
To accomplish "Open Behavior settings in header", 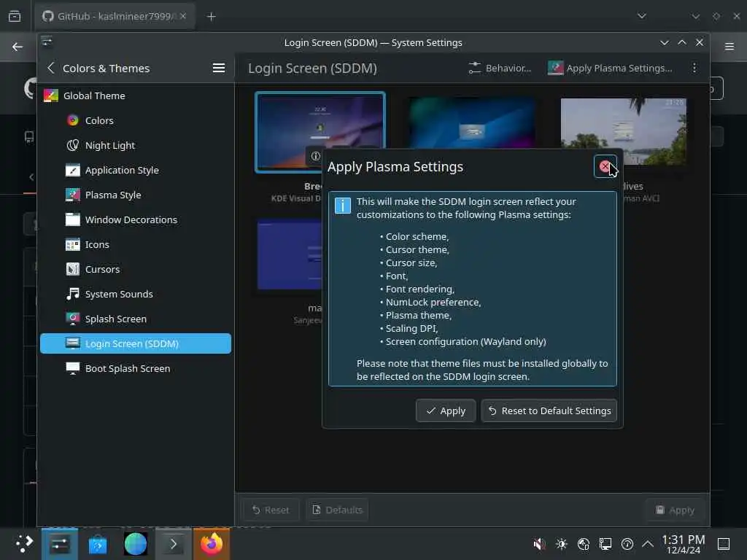I will coord(500,68).
